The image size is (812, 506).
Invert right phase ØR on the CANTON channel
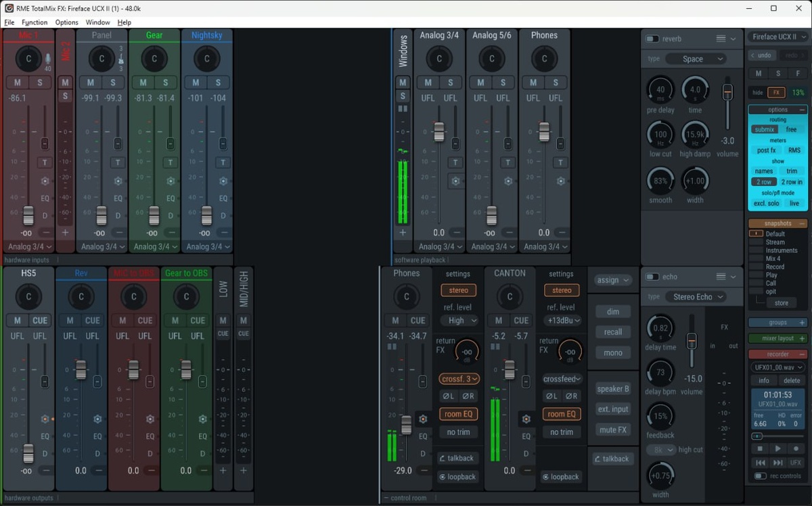coord(572,396)
